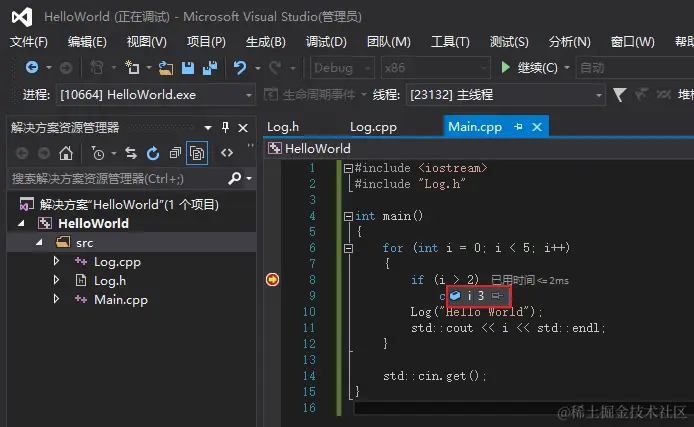
Task: Click the Solution Explorer Home icon
Action: click(x=66, y=153)
